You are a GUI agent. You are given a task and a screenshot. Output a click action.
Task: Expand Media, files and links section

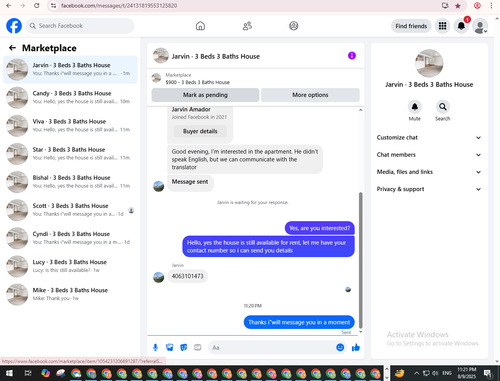[x=429, y=172]
